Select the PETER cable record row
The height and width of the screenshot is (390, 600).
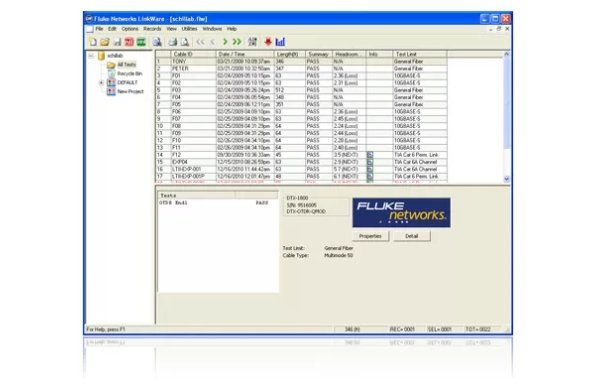[x=301, y=69]
